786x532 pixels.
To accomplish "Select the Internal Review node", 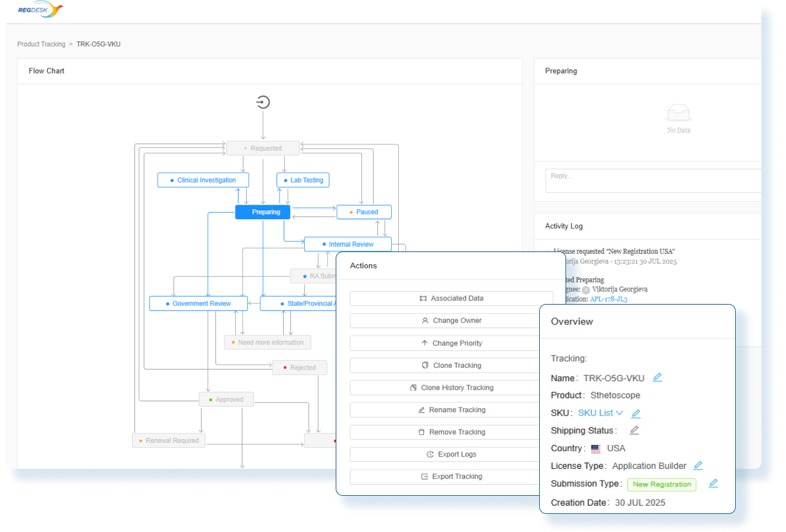I will click(347, 244).
